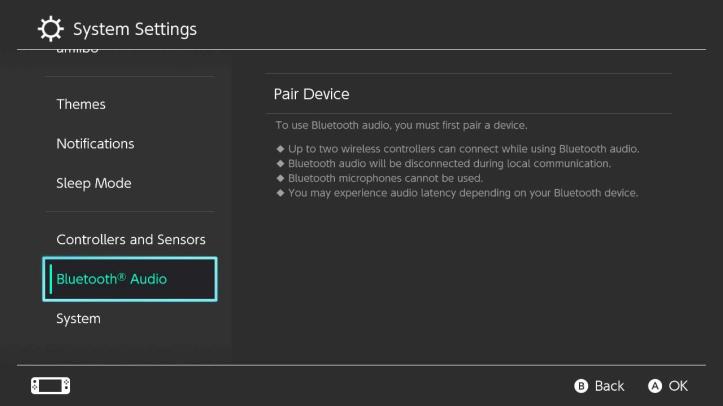The width and height of the screenshot is (723, 406).
Task: Click the audio latency note
Action: [x=462, y=192]
